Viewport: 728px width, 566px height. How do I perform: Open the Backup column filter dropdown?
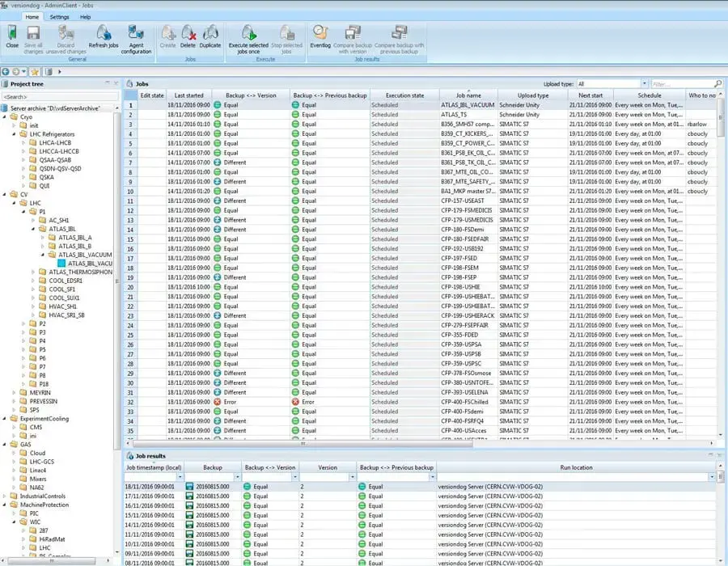point(237,477)
